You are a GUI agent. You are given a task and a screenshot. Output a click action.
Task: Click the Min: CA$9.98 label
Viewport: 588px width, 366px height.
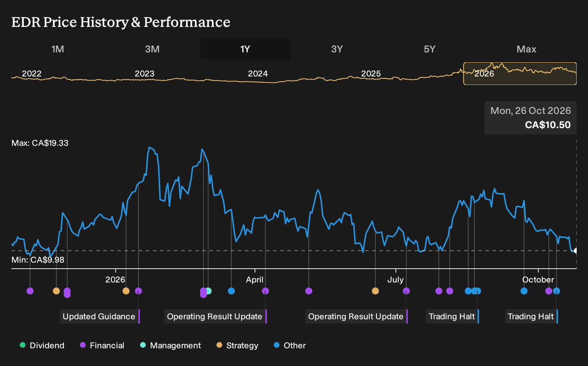(38, 260)
